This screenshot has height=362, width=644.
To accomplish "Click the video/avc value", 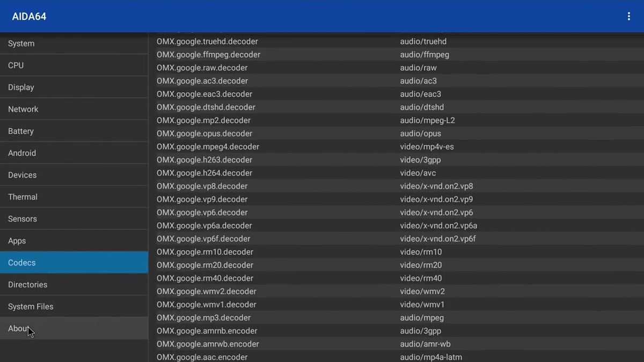I will click(x=418, y=173).
